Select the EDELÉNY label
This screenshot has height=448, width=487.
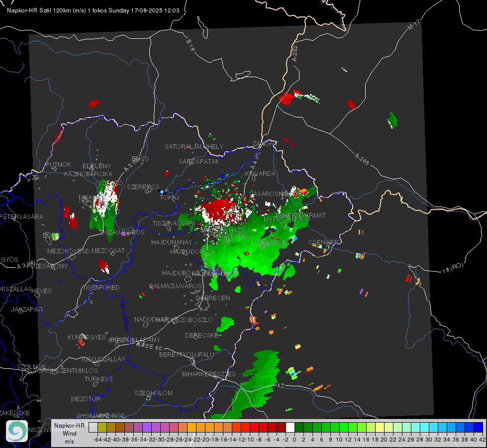[x=97, y=166]
